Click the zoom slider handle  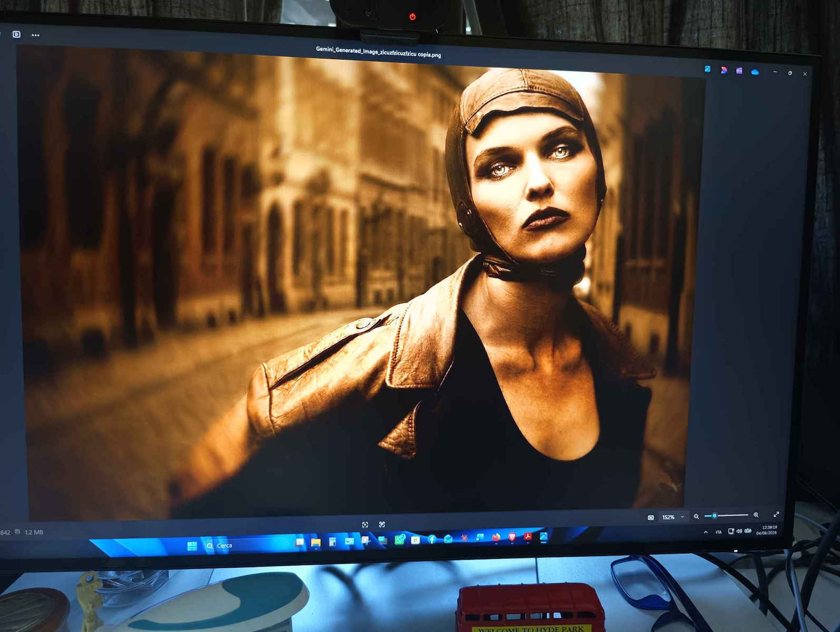(715, 516)
